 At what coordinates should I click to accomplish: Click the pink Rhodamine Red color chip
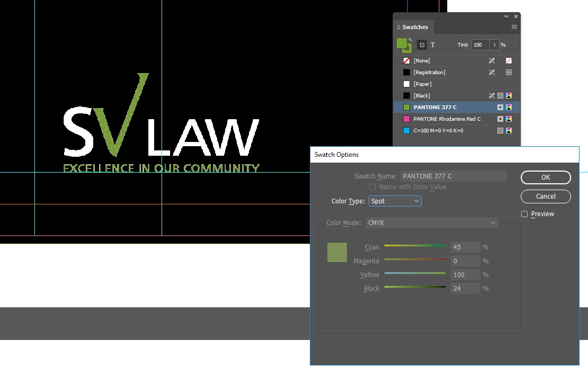click(406, 119)
